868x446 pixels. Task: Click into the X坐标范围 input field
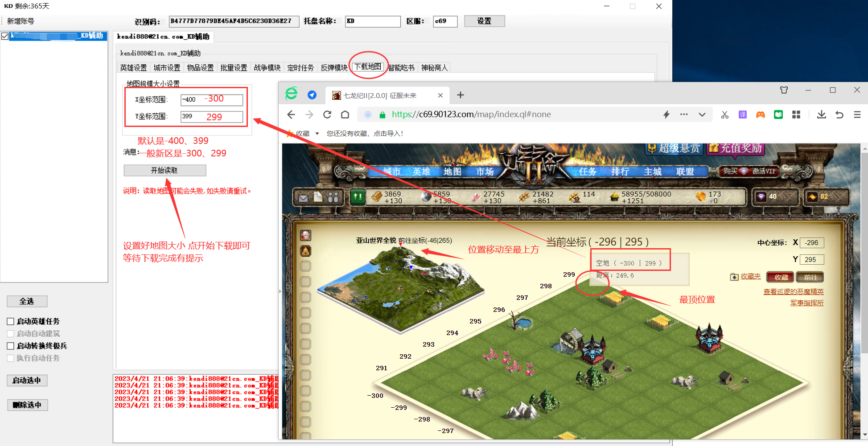[212, 99]
